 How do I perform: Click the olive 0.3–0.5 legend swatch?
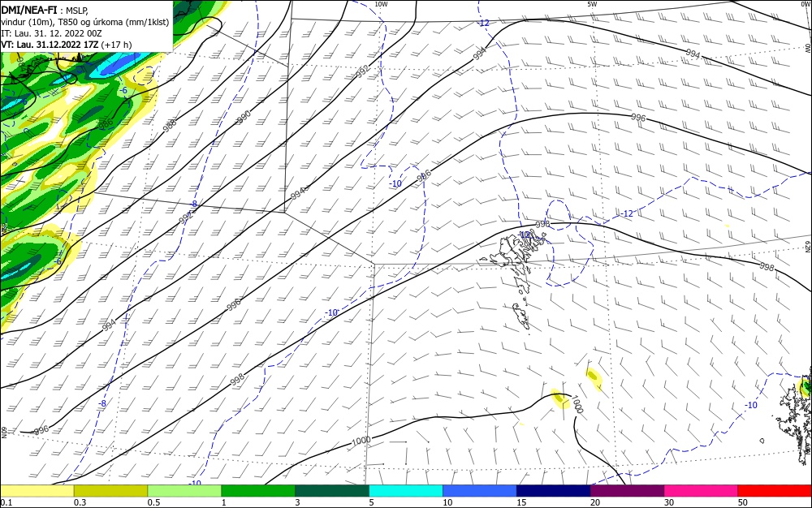[x=110, y=491]
